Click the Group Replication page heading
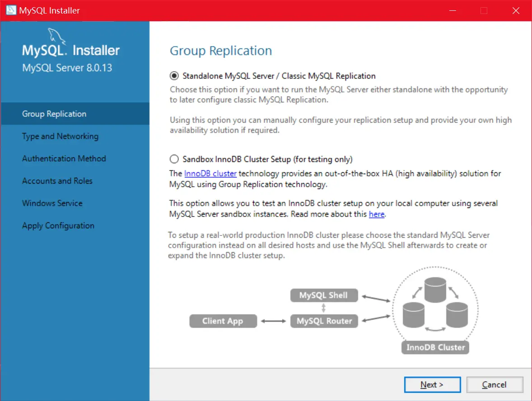This screenshot has width=532, height=401. [221, 51]
